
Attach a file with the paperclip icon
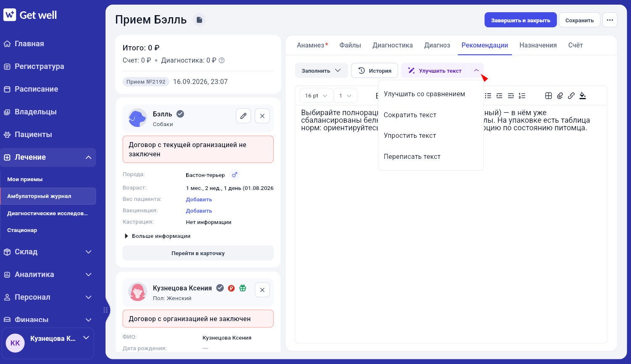coord(560,95)
